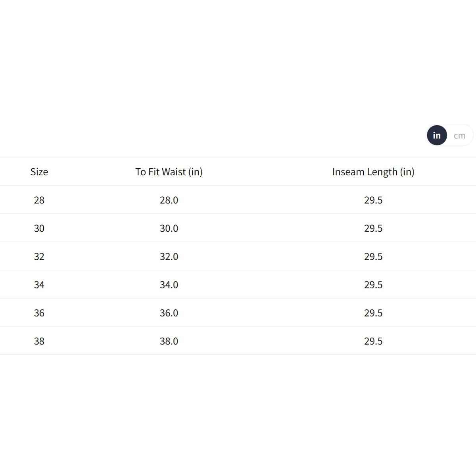476x476 pixels.
Task: Select the "in" unit option
Action: [x=437, y=136]
